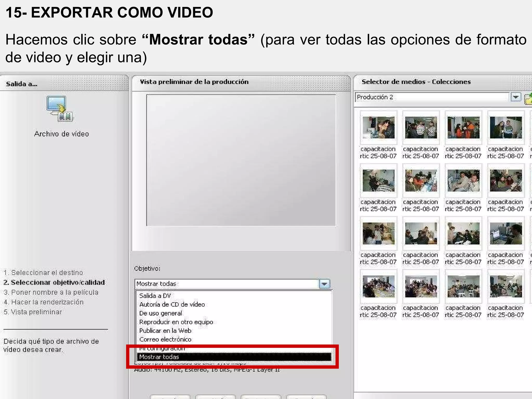532x399 pixels.
Task: Choose Correo electrónico option
Action: point(165,339)
